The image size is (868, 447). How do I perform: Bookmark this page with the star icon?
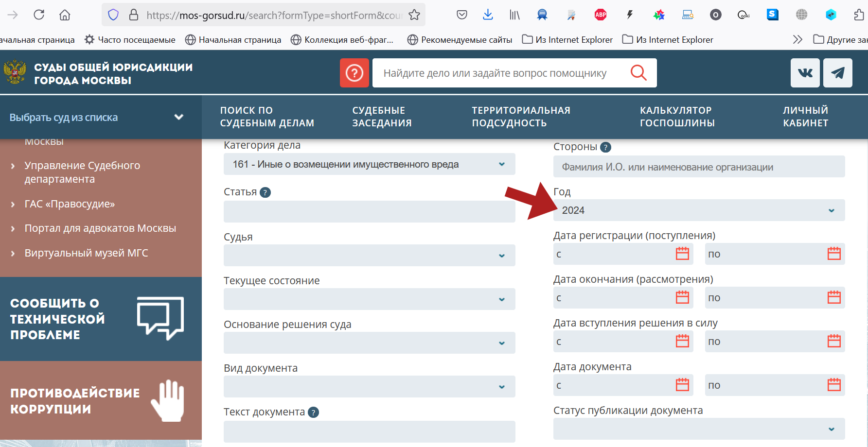tap(414, 15)
